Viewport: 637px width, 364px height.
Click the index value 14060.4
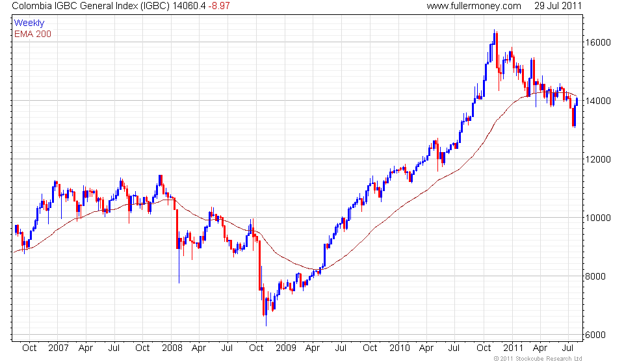[x=189, y=6]
